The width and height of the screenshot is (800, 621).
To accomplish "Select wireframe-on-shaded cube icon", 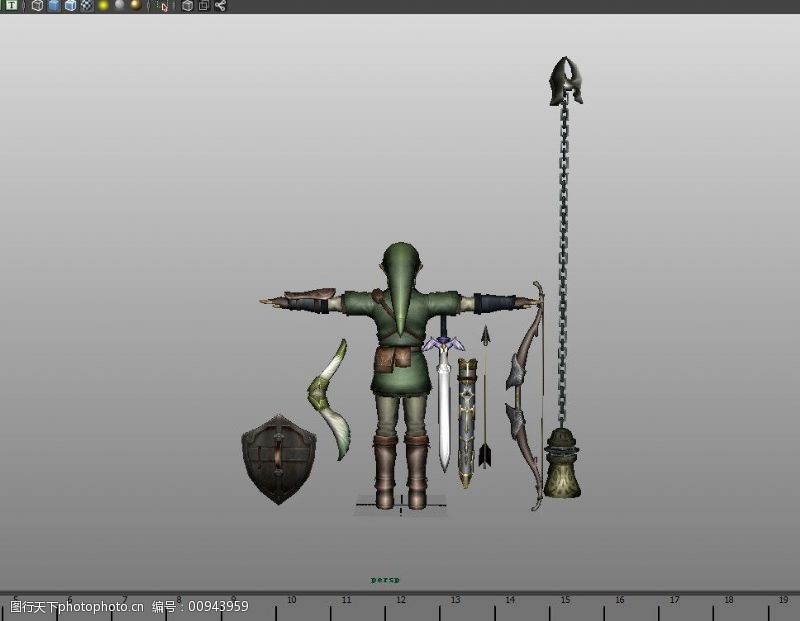I will [70, 6].
